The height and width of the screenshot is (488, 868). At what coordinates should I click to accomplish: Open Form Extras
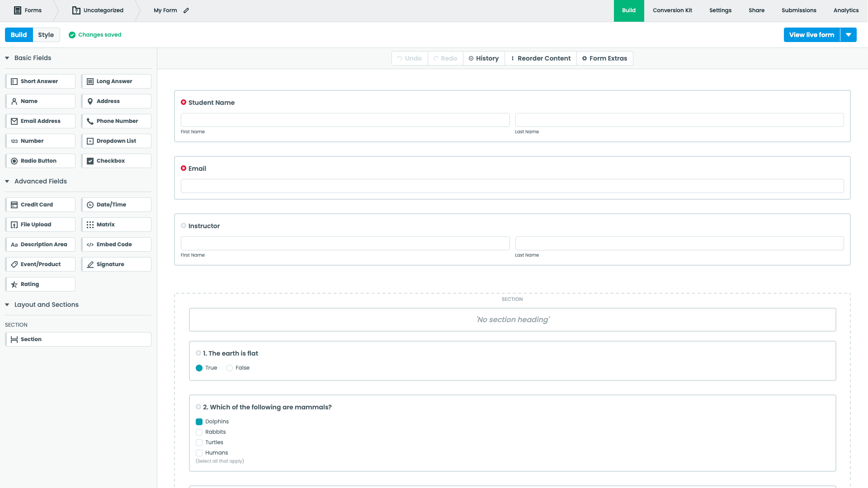point(605,58)
